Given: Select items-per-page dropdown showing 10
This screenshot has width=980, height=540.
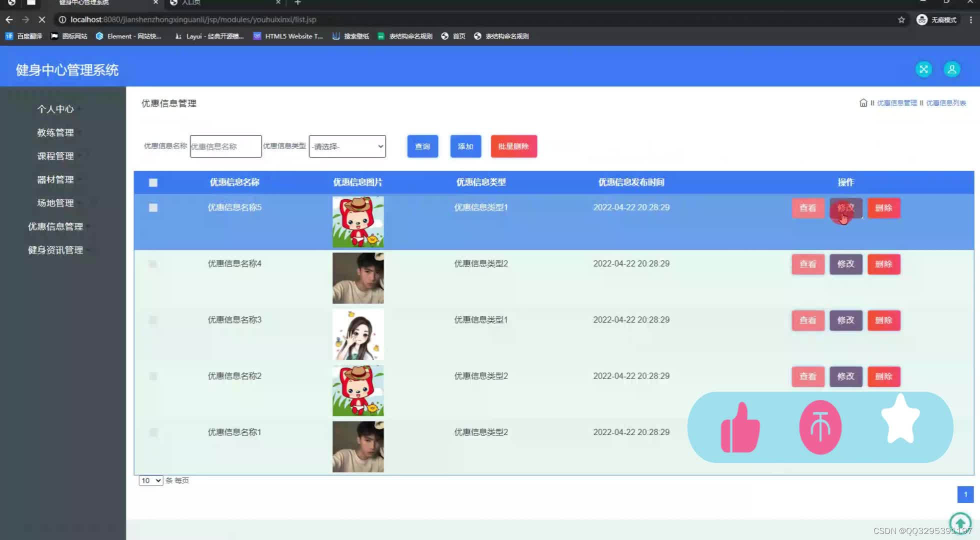Looking at the screenshot, I should pyautogui.click(x=150, y=480).
